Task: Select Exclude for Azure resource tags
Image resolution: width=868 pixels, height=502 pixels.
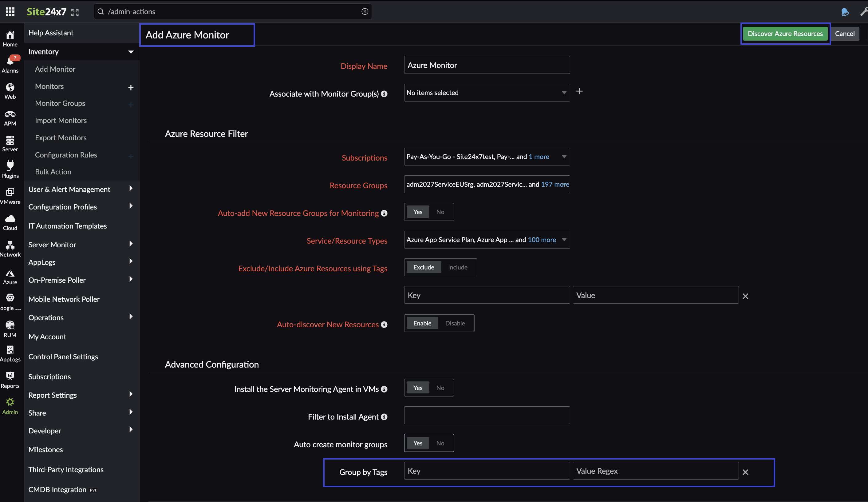Action: coord(424,267)
